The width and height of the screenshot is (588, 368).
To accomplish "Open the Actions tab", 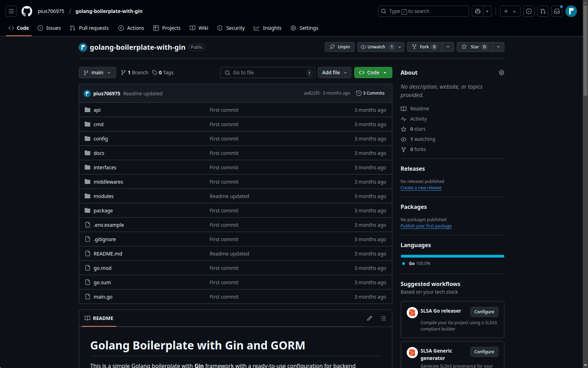I will 131,28.
